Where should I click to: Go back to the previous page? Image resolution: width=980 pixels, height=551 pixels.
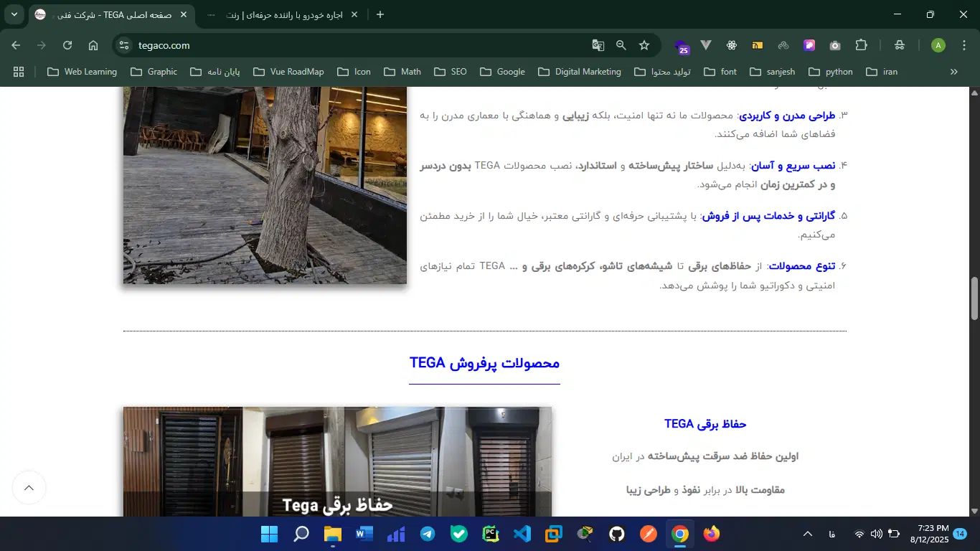point(16,45)
